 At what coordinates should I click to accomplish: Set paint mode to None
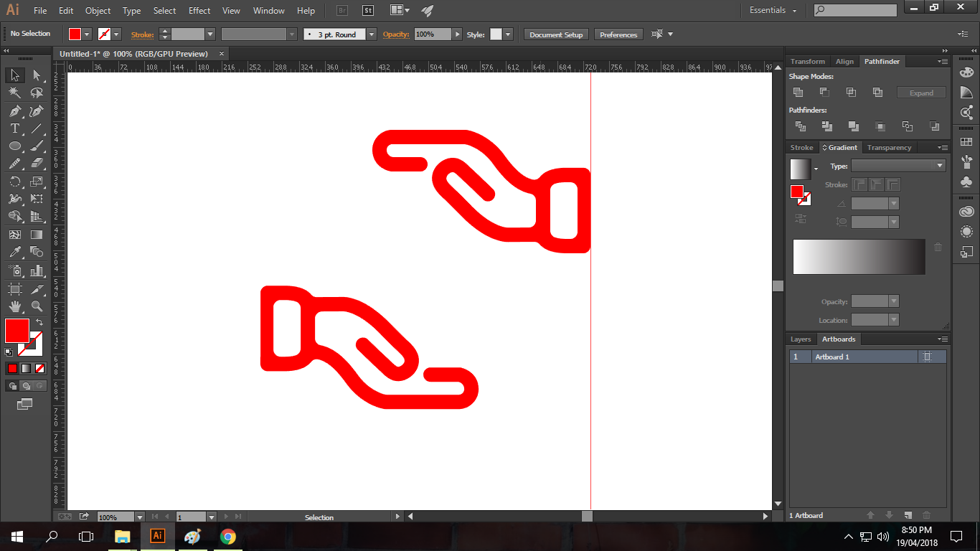coord(40,368)
